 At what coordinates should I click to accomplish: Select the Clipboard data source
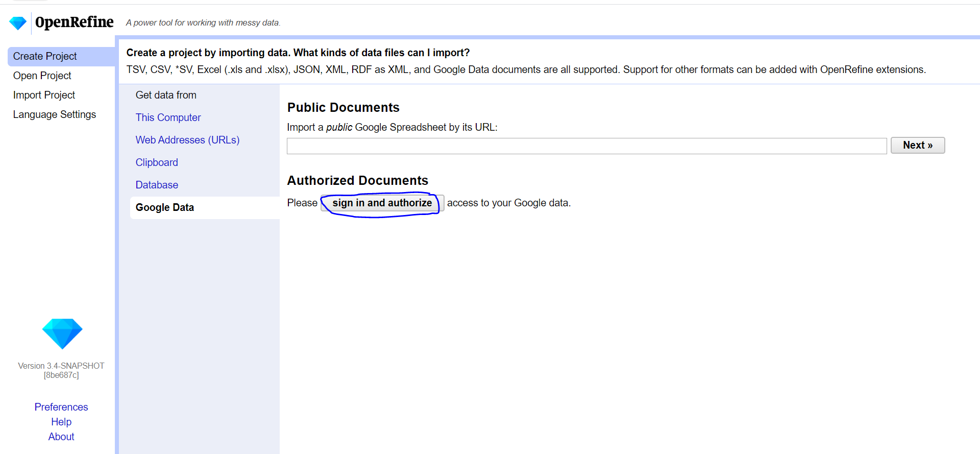157,162
